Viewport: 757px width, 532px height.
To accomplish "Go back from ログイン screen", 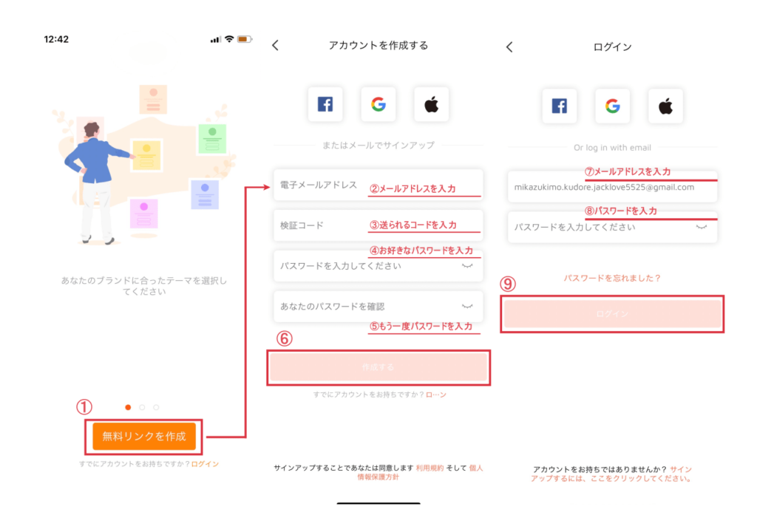I will (509, 47).
